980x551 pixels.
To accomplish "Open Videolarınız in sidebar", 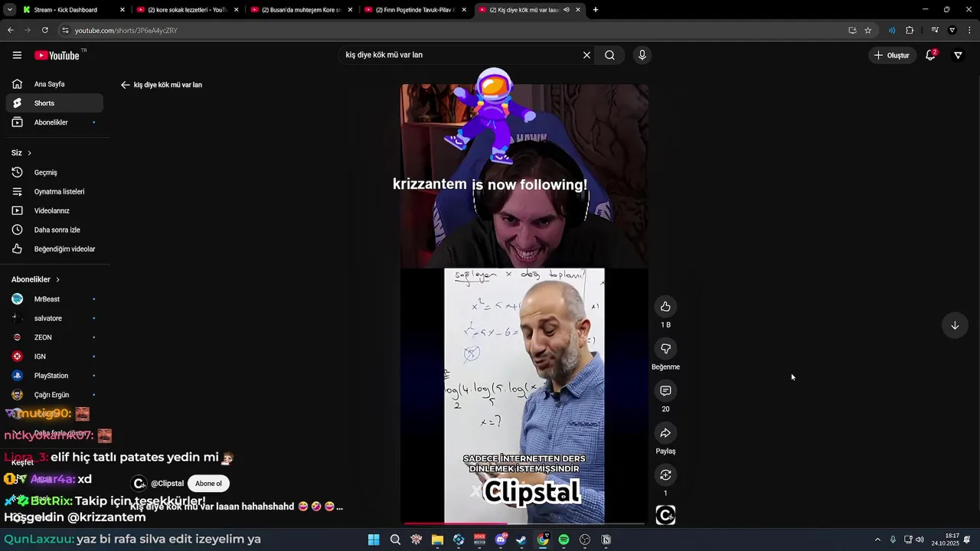I will (x=54, y=211).
